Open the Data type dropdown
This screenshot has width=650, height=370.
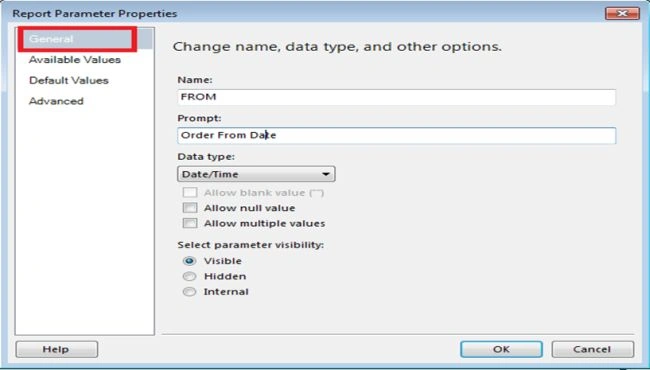pos(256,174)
